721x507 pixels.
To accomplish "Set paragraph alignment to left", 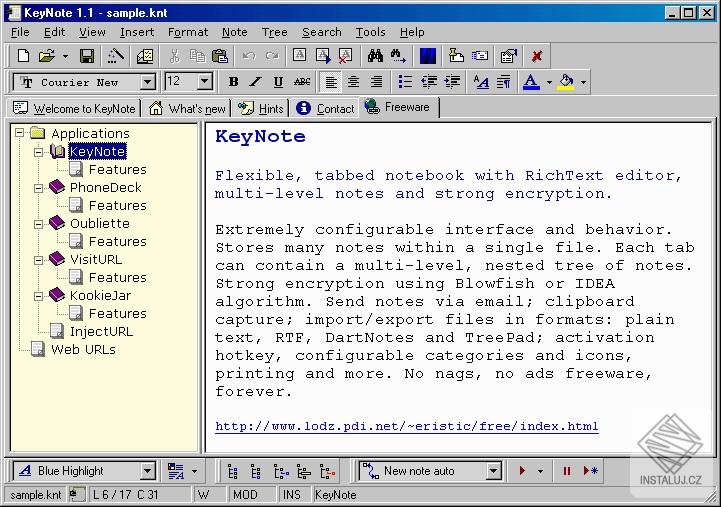I will (x=331, y=82).
